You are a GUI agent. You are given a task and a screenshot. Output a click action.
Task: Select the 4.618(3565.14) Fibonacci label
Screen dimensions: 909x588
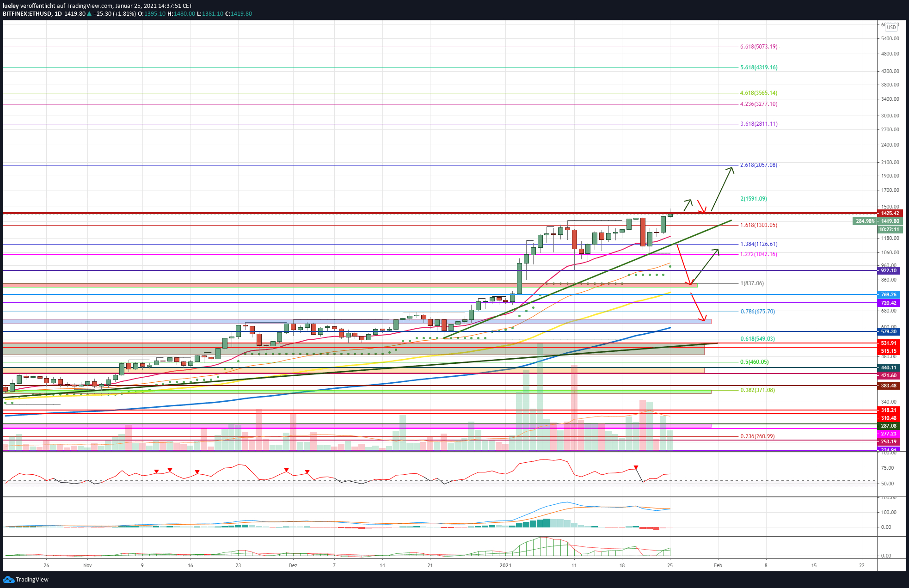(759, 93)
